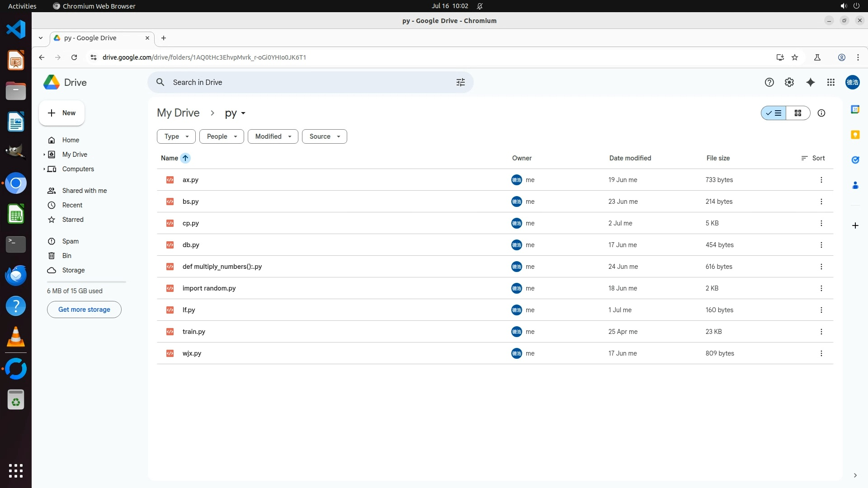Click the Gemini sparkle icon

[x=810, y=82]
